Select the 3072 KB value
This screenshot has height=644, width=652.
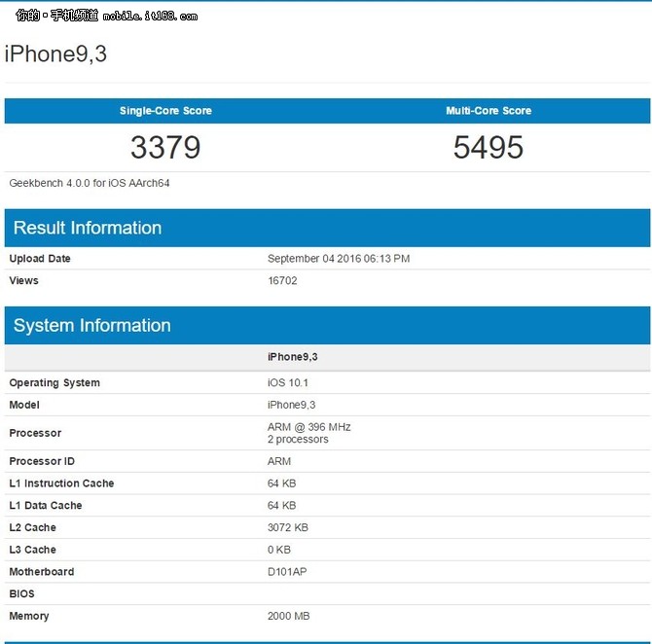point(288,527)
